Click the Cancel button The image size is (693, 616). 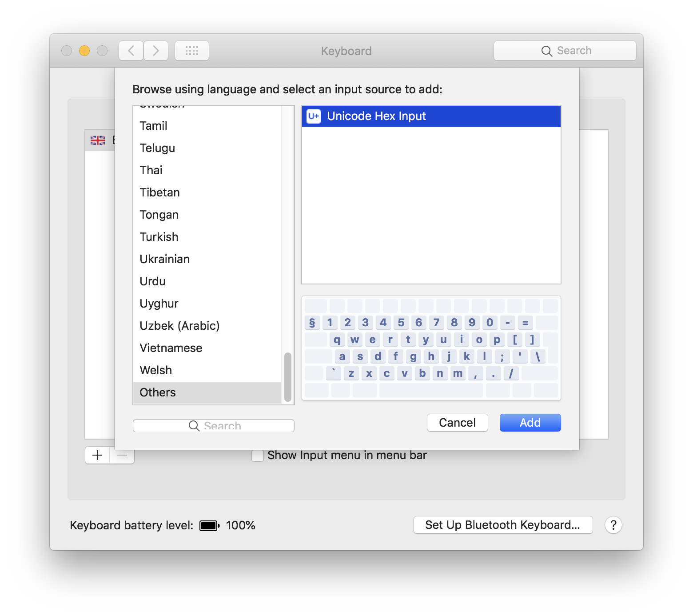click(457, 423)
